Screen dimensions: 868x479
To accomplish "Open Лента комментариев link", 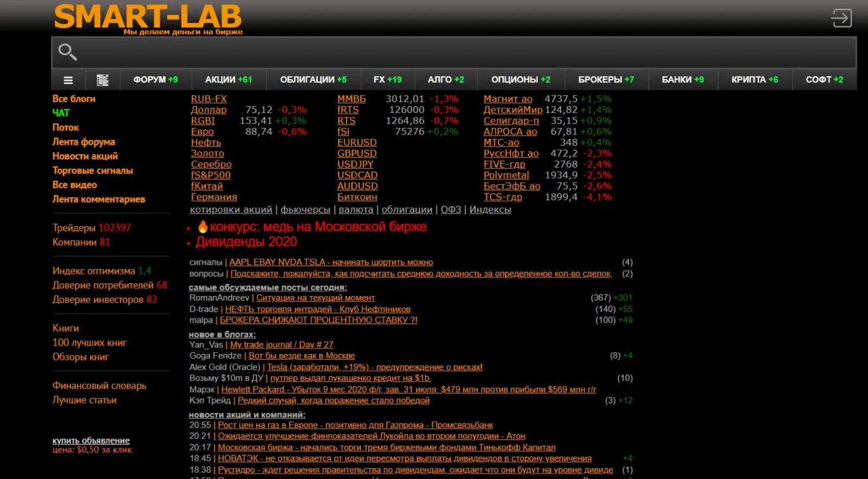I will [x=99, y=199].
